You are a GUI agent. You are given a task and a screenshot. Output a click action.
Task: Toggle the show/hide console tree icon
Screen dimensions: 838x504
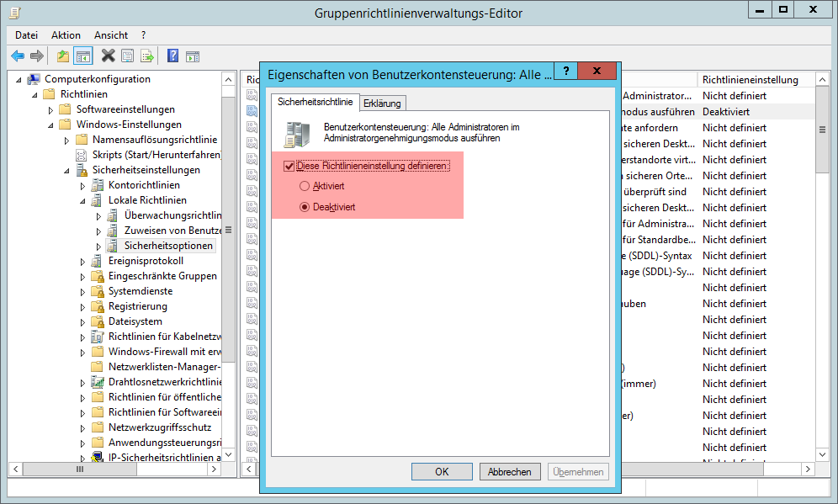tap(83, 56)
